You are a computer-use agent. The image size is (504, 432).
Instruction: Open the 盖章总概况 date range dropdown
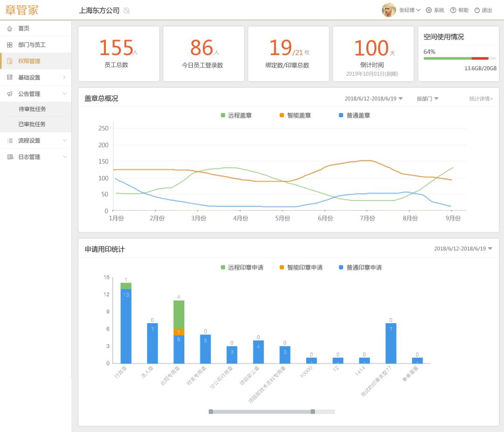[373, 99]
